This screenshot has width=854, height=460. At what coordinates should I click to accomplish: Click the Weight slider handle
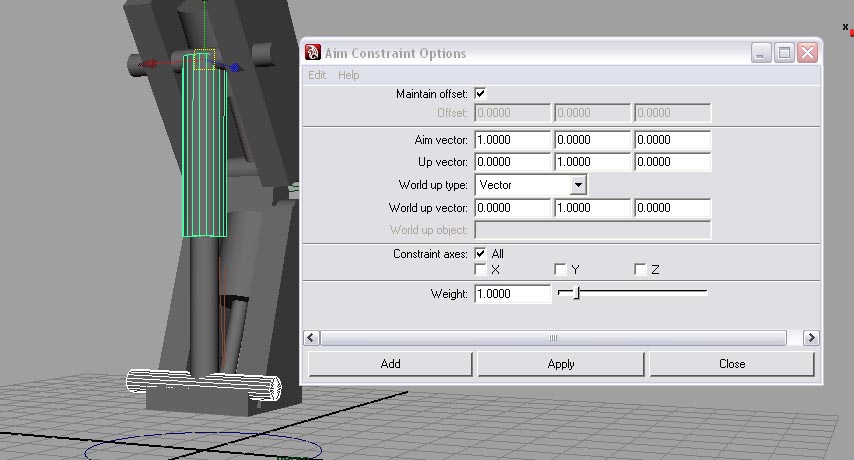tap(576, 293)
